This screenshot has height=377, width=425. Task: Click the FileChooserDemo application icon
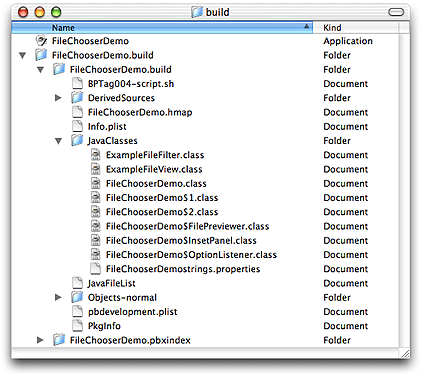(x=41, y=41)
